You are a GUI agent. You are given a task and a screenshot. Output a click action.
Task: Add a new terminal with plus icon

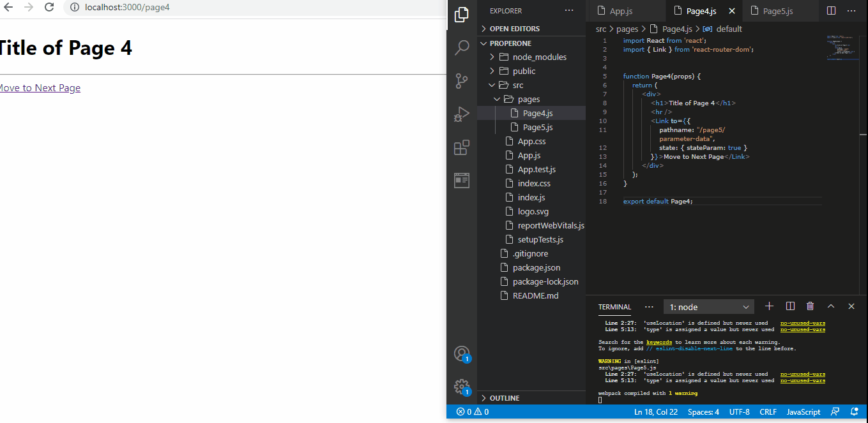tap(769, 307)
